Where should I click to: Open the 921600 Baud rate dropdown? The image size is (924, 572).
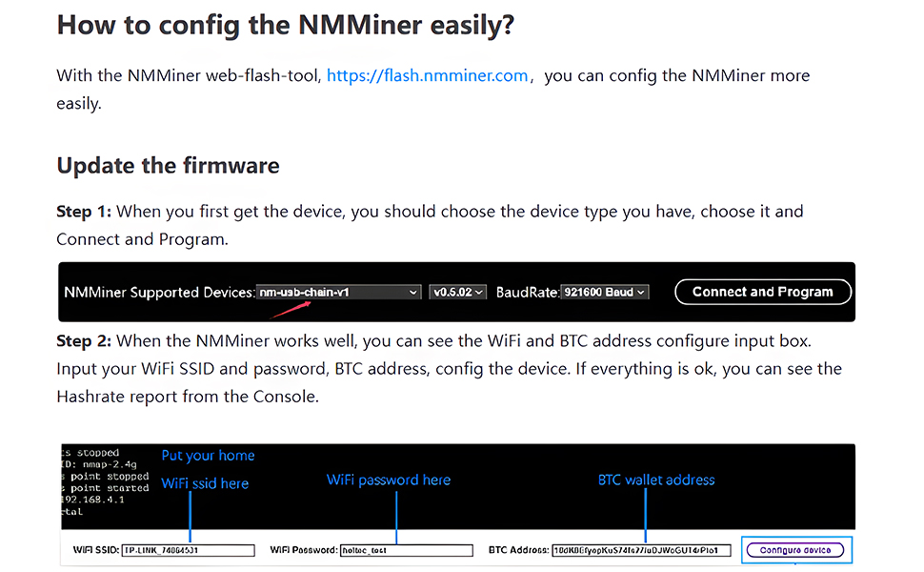(x=605, y=292)
